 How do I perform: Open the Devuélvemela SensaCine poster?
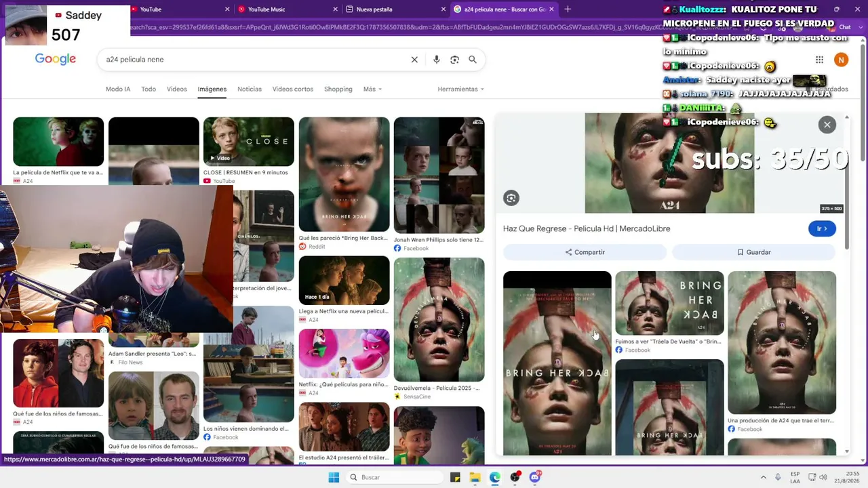(439, 320)
